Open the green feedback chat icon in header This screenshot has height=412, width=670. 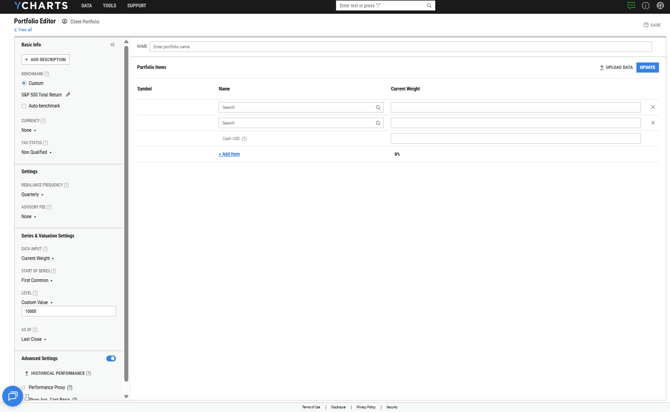pos(631,6)
